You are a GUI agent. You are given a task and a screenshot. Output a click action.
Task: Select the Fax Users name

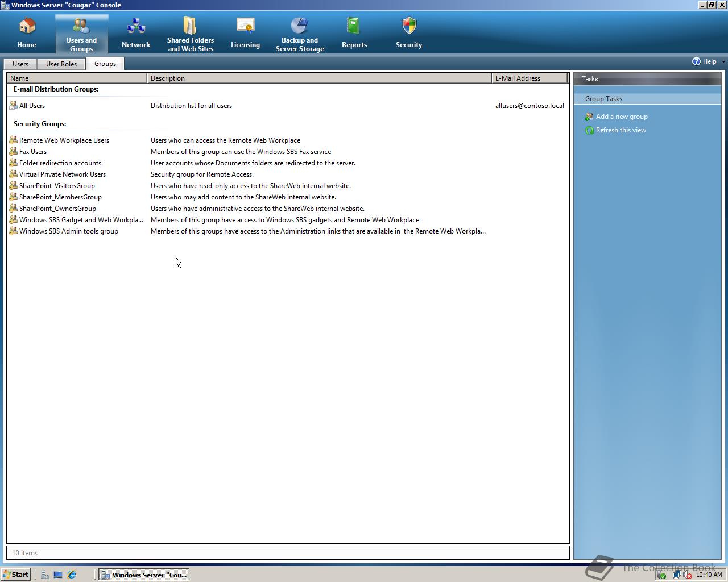point(33,152)
